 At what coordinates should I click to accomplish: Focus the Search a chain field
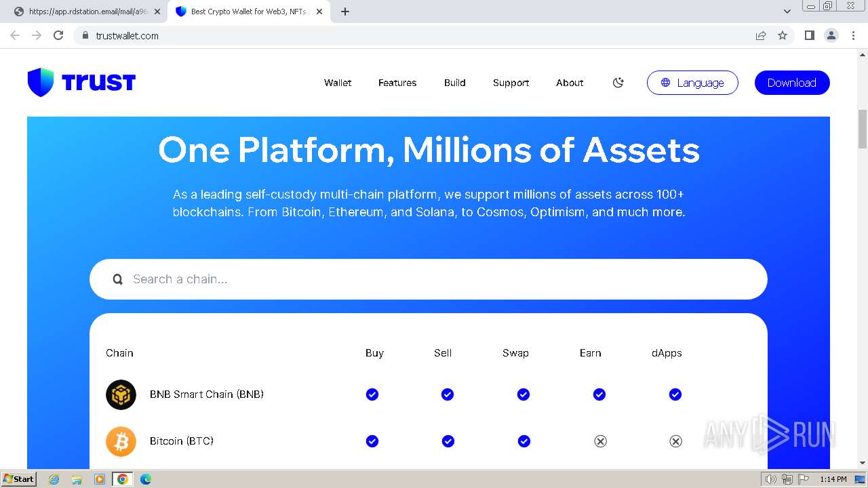tap(429, 279)
